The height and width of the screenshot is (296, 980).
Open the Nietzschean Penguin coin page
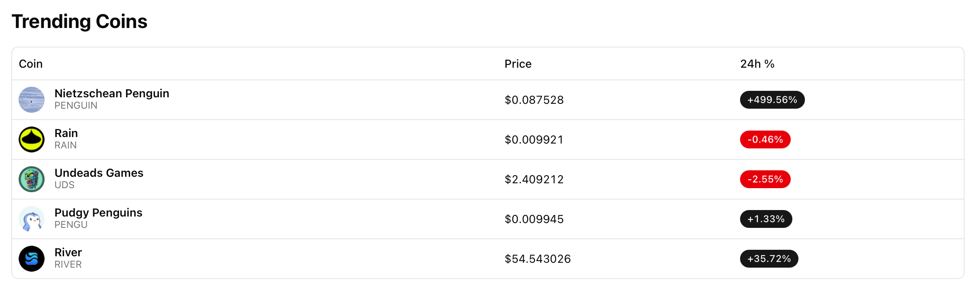(112, 93)
